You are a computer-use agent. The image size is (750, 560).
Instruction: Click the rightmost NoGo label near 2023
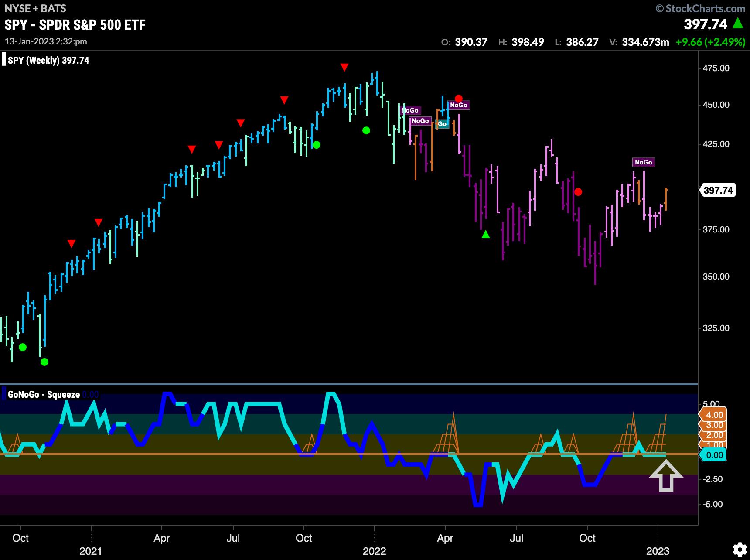pos(643,162)
